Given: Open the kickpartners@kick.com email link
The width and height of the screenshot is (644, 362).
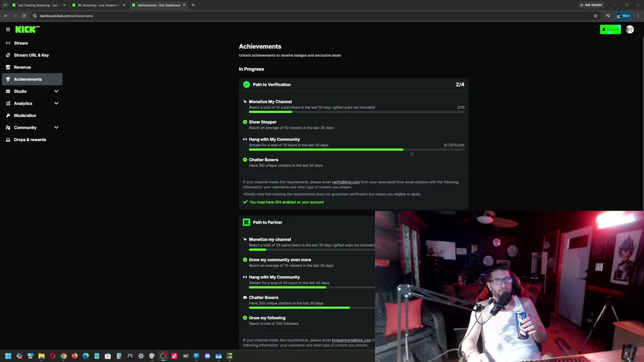Looking at the screenshot, I should click(x=351, y=340).
